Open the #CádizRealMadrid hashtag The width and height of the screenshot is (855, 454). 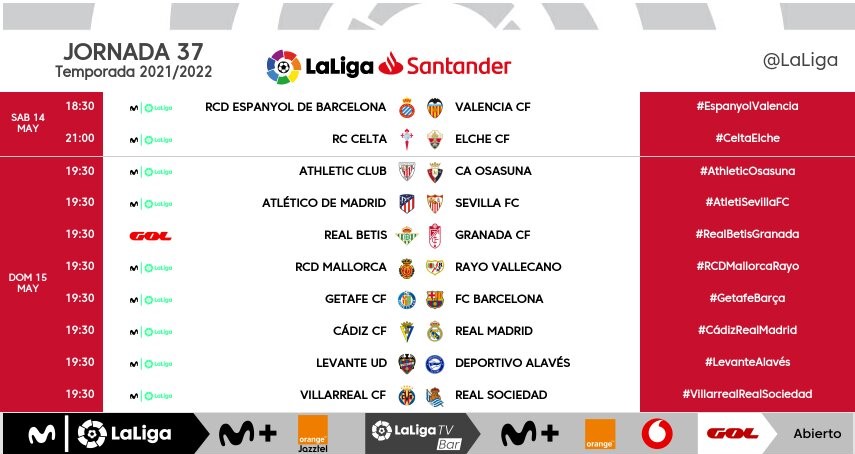tap(748, 330)
